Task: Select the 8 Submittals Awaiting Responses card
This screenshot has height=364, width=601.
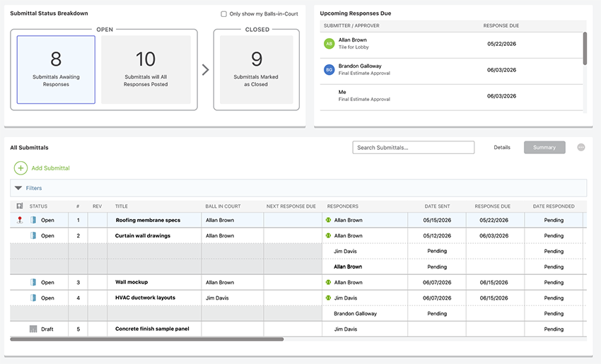Action: tap(56, 70)
